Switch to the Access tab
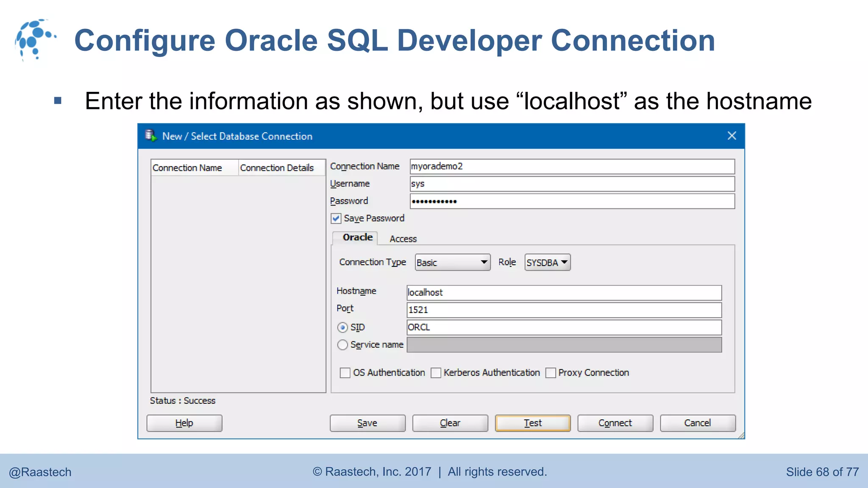This screenshot has width=868, height=488. tap(403, 239)
